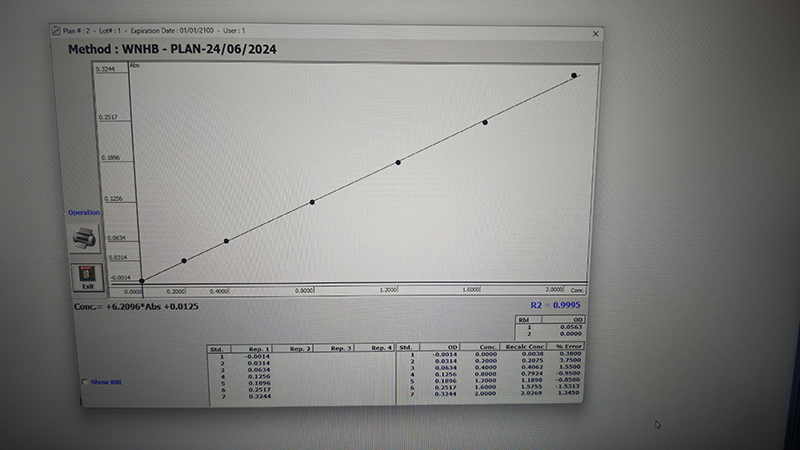The image size is (800, 450).
Task: Click the Operation label
Action: pyautogui.click(x=84, y=212)
